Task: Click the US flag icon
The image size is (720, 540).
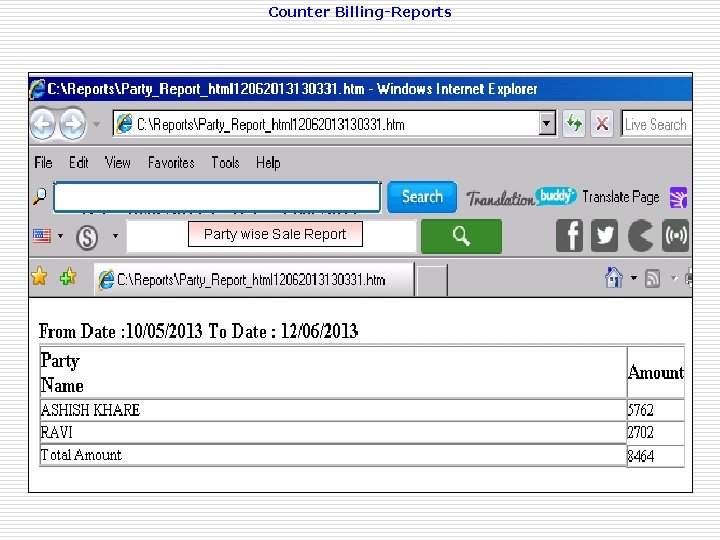Action: [x=42, y=236]
